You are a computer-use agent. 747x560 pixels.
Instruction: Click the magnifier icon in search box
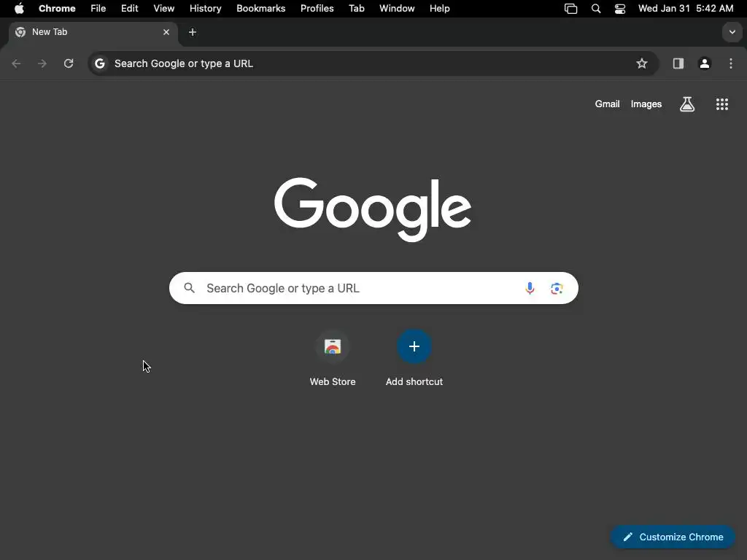(189, 288)
